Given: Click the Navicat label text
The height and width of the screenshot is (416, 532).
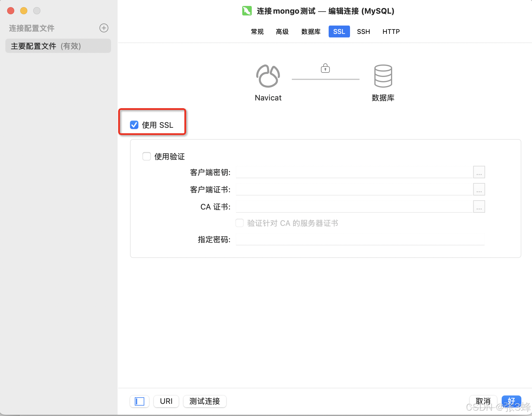Looking at the screenshot, I should (x=268, y=98).
